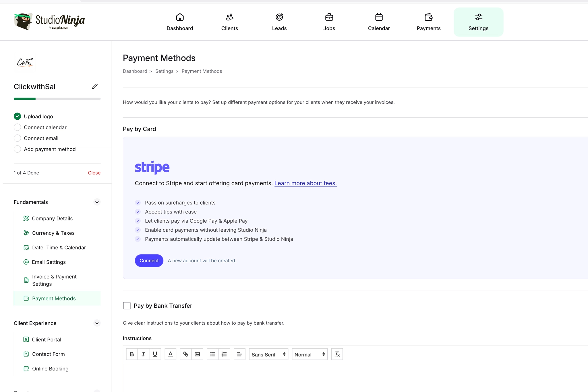Open the Leads tab
The image size is (588, 392).
point(279,22)
